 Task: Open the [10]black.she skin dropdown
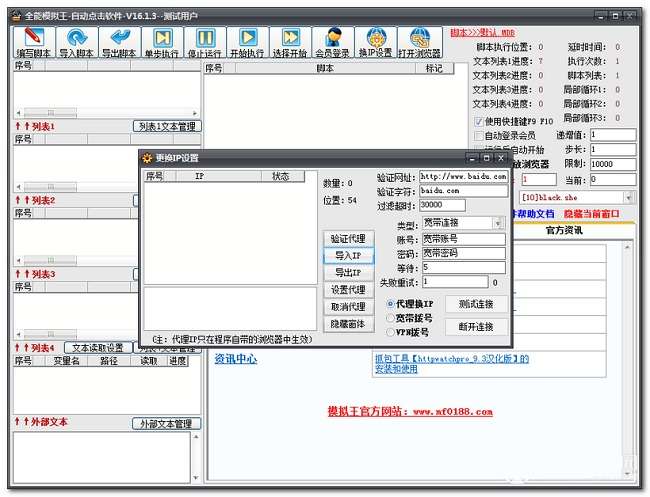pyautogui.click(x=628, y=197)
